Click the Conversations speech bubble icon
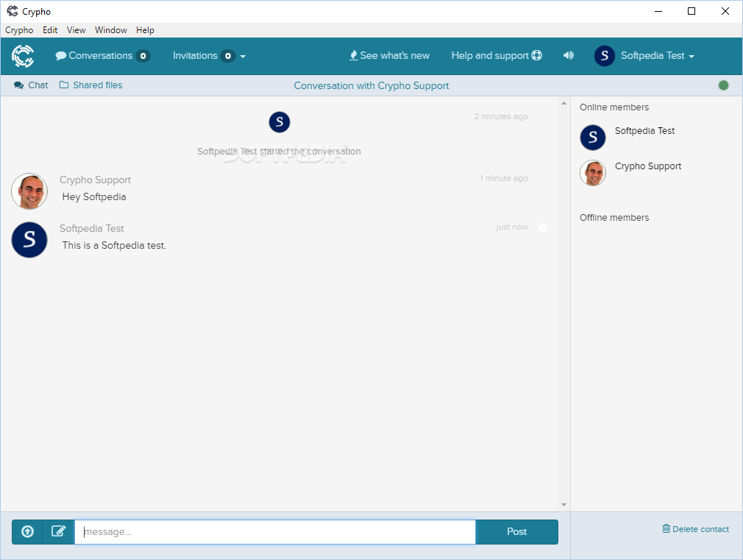Viewport: 743px width, 560px height. click(60, 56)
